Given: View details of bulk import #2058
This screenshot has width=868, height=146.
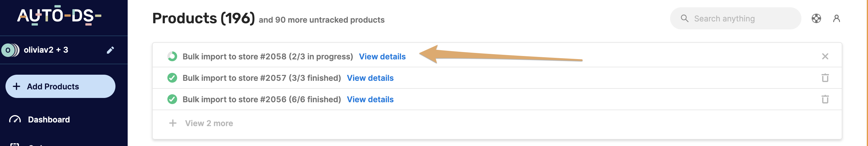Looking at the screenshot, I should pyautogui.click(x=382, y=56).
